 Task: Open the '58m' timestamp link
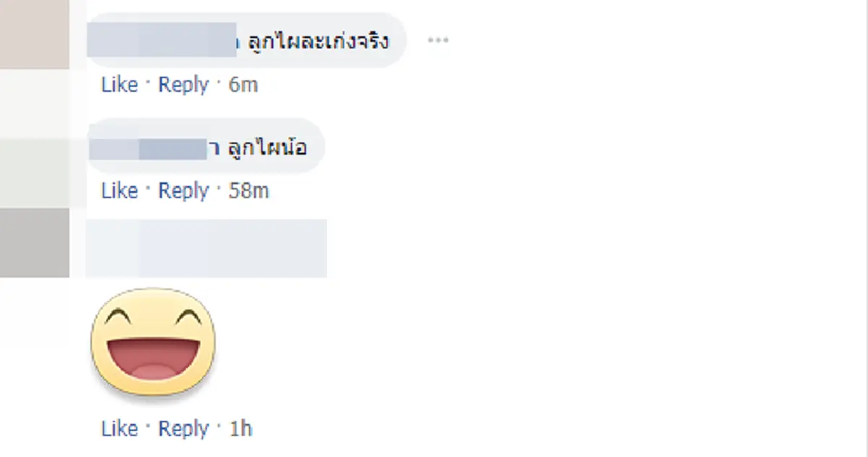point(250,191)
